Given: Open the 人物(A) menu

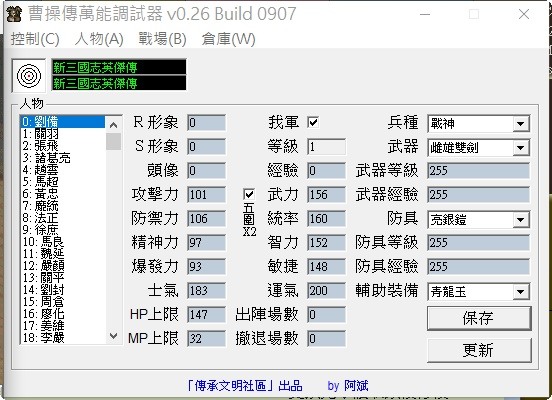Looking at the screenshot, I should [99, 39].
